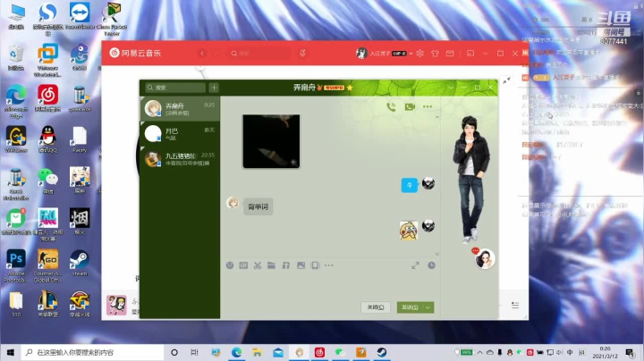Open the emoji picker in chat toolbar

pyautogui.click(x=230, y=265)
